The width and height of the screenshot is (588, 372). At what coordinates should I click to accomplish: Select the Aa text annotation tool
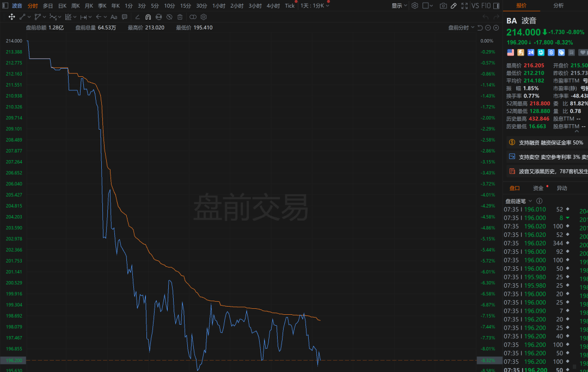point(114,17)
